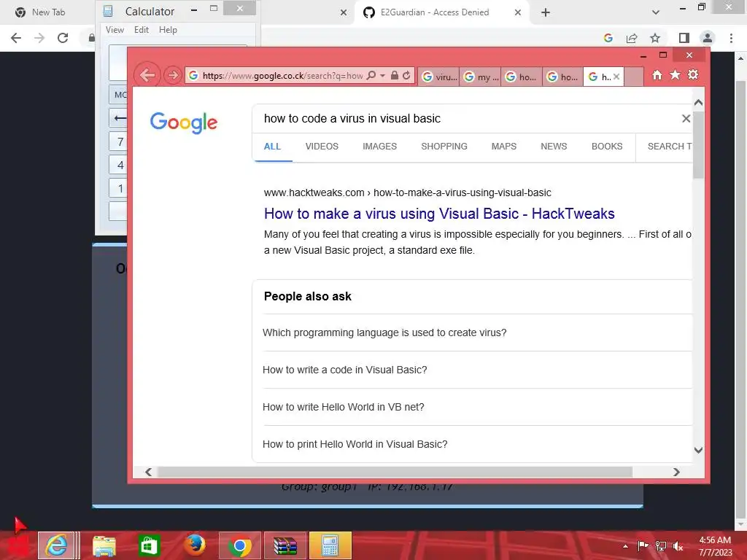Click Calculator backspace arrow button

tap(119, 117)
